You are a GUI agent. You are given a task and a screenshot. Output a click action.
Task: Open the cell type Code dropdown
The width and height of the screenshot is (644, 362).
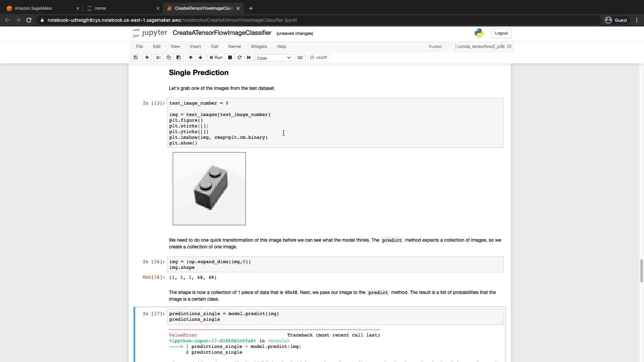coord(273,58)
